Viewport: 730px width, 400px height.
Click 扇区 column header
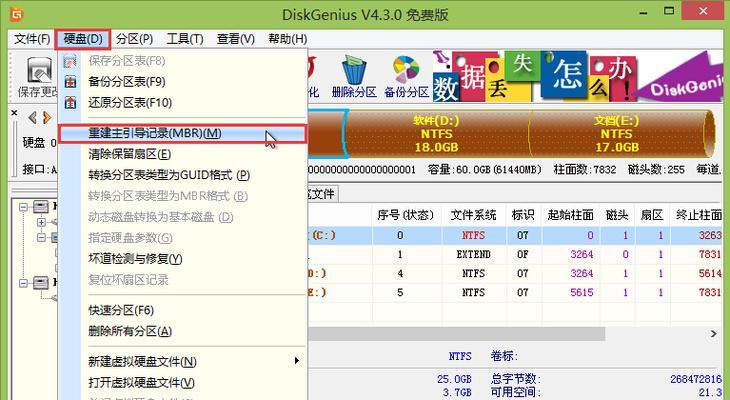pyautogui.click(x=652, y=215)
